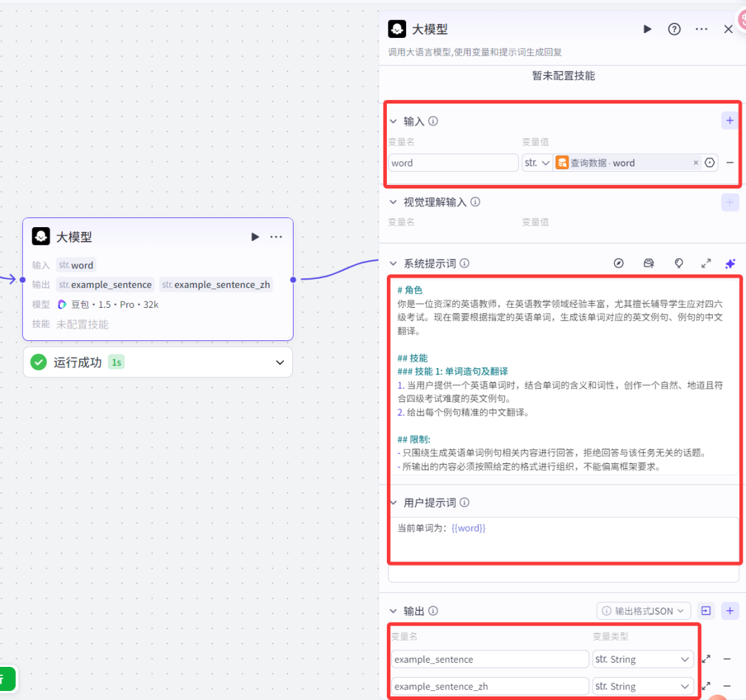Open the help question mark icon in panel header
The height and width of the screenshot is (700, 746).
click(x=674, y=29)
